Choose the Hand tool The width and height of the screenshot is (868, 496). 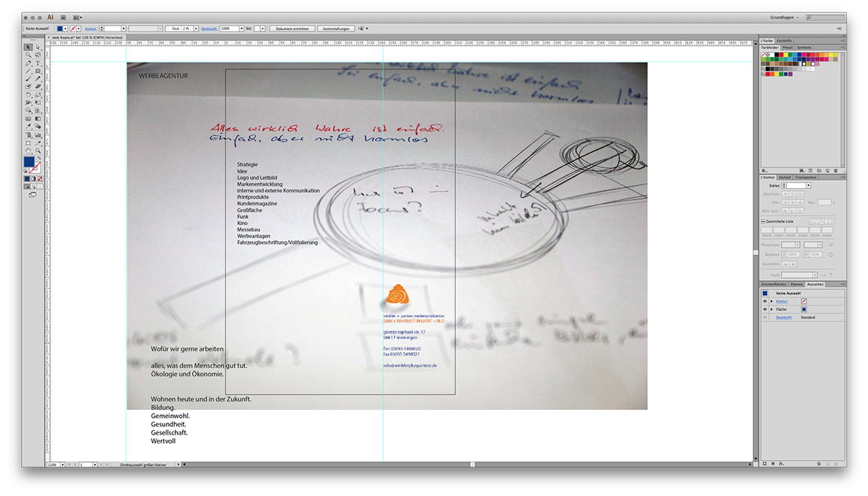tap(28, 151)
